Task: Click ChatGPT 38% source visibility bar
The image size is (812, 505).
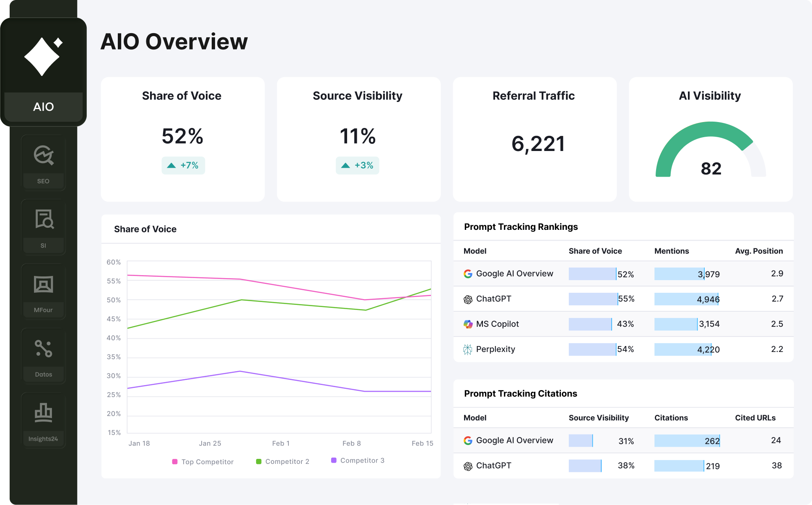Action: pos(585,466)
